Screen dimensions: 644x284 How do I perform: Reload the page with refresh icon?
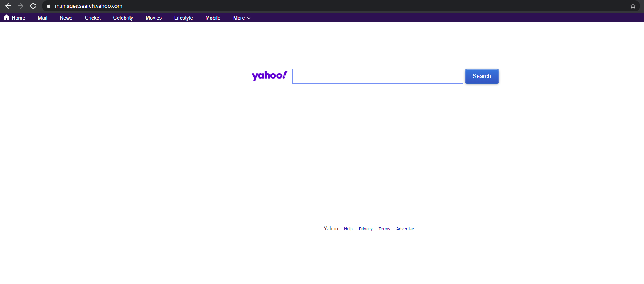coord(33,6)
